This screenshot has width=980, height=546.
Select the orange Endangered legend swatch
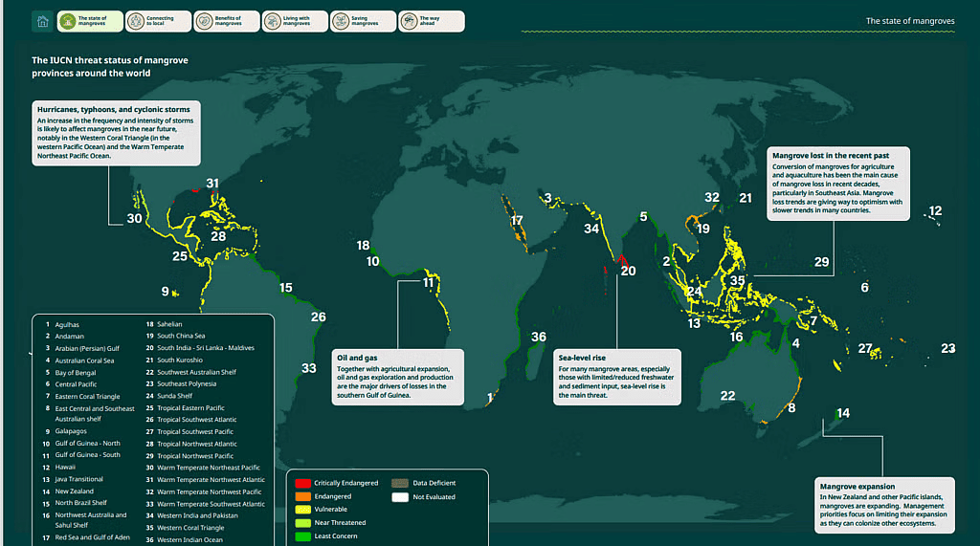pos(303,496)
